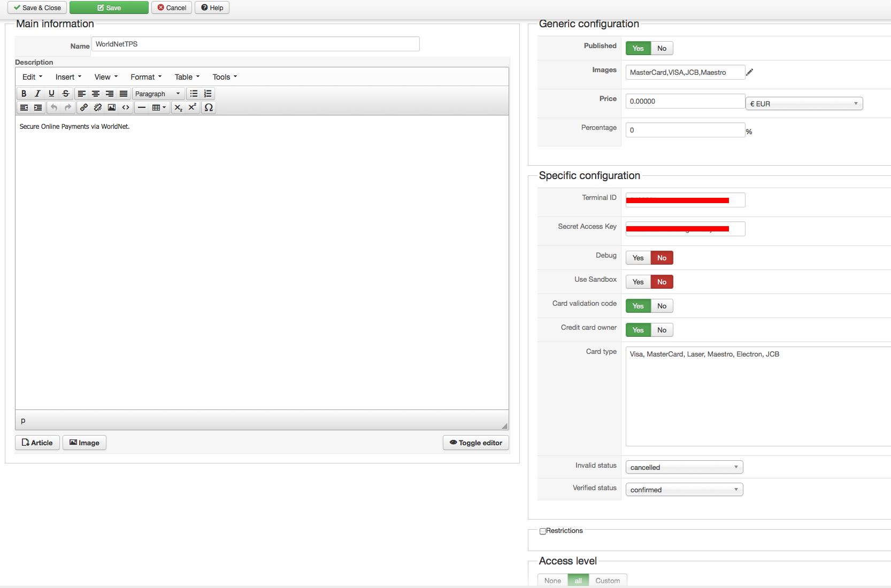Set Credit card owner to Yes

click(x=638, y=330)
